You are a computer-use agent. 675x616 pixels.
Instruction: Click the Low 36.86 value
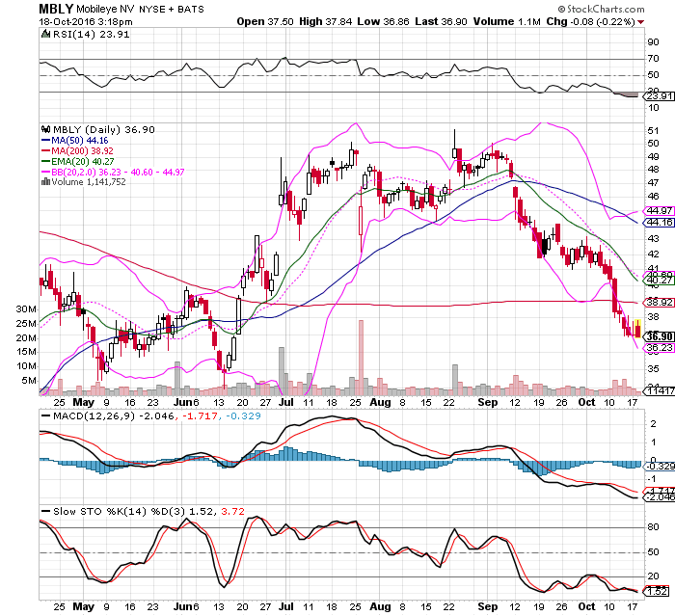pos(383,21)
